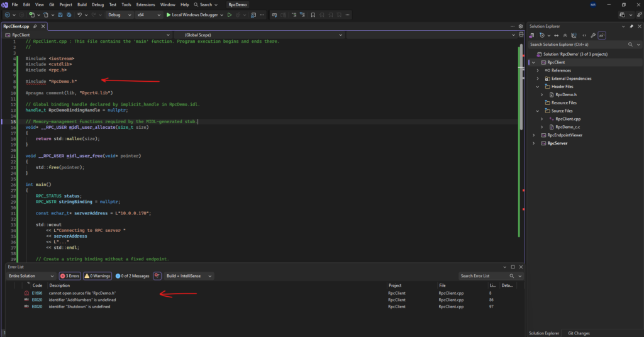Click the Undo icon in the toolbar
The width and height of the screenshot is (644, 337).
click(79, 15)
